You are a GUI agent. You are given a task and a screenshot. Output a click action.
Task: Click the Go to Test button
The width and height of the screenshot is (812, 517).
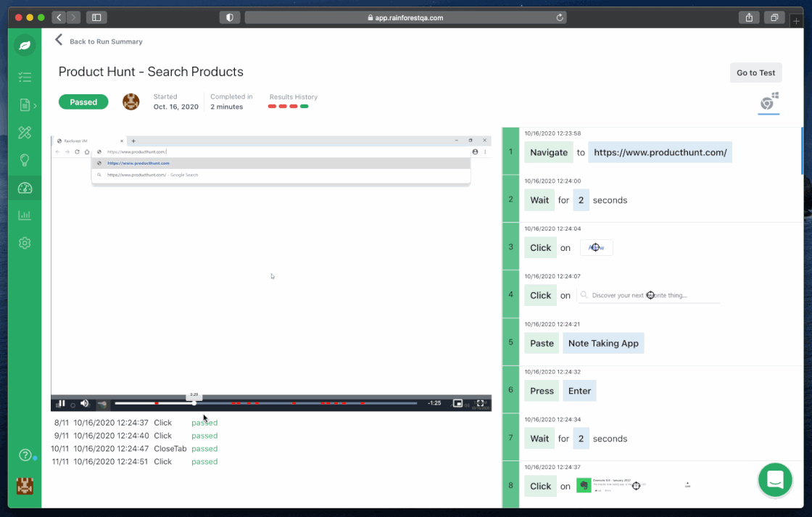tap(755, 73)
